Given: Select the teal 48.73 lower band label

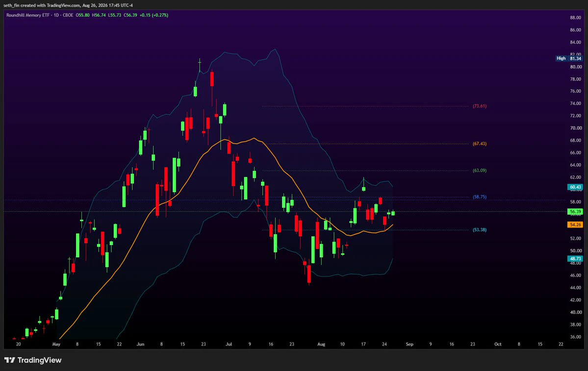Looking at the screenshot, I should (x=575, y=259).
